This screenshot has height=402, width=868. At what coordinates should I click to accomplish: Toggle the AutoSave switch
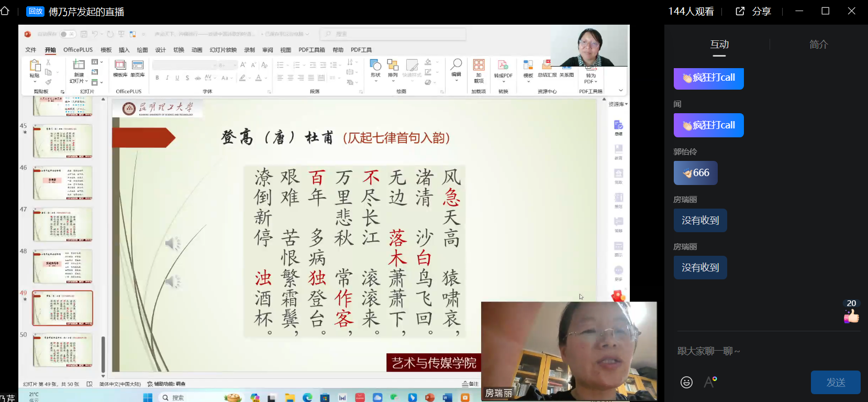(68, 34)
